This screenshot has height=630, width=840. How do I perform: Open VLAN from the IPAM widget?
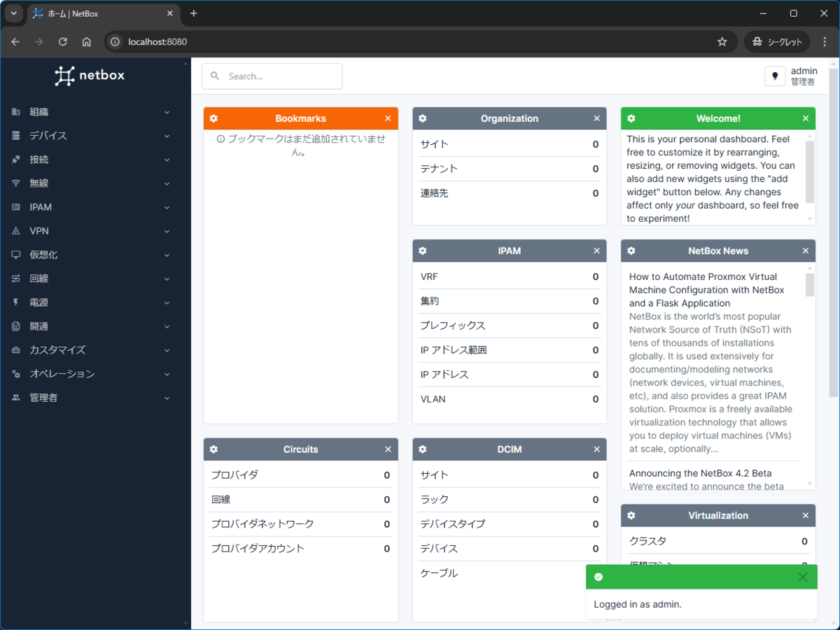pos(433,399)
